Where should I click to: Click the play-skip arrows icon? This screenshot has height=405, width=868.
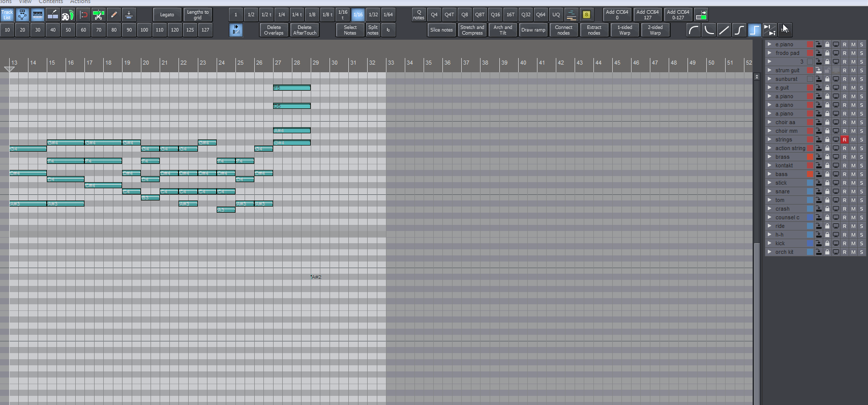[770, 30]
